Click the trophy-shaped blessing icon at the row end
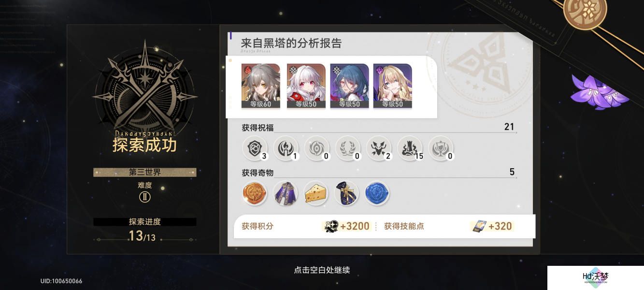 pyautogui.click(x=441, y=148)
